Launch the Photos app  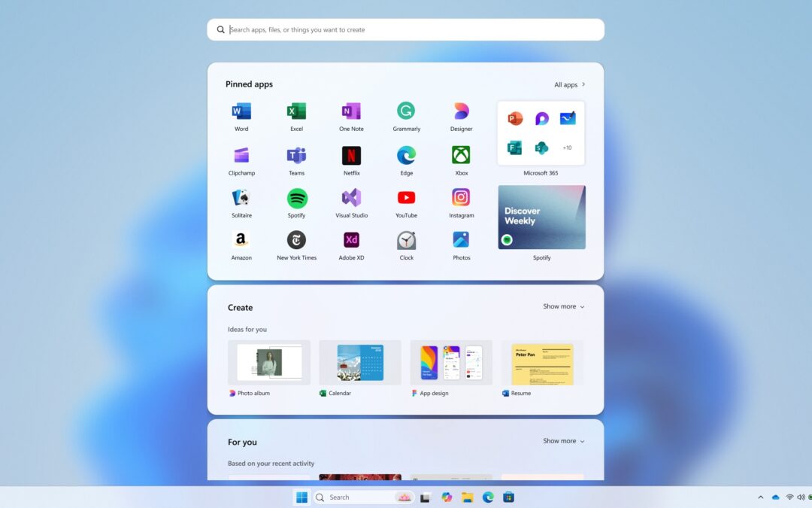(461, 239)
